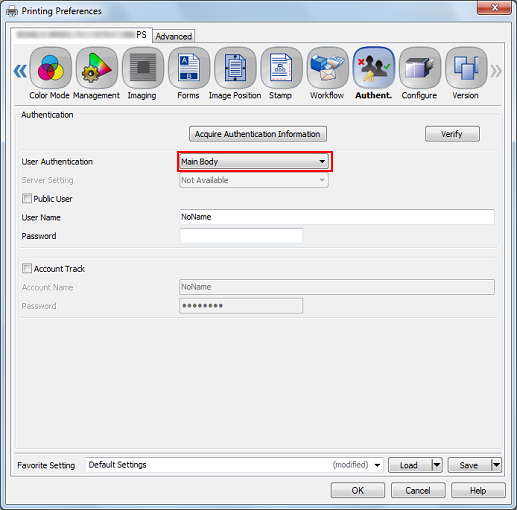Image resolution: width=517 pixels, height=510 pixels.
Task: Open the Configure tab icon
Action: tap(420, 68)
